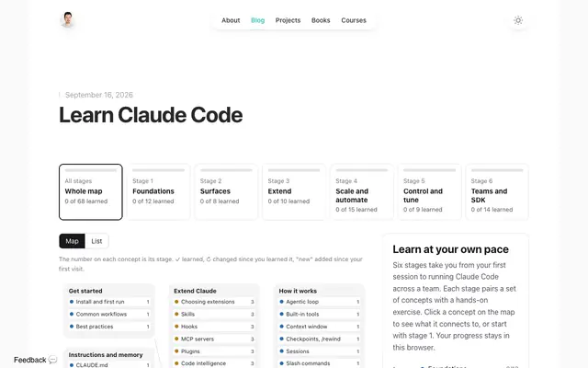The image size is (588, 368).
Task: Click the progress bar on Extend card
Action: coord(294,170)
